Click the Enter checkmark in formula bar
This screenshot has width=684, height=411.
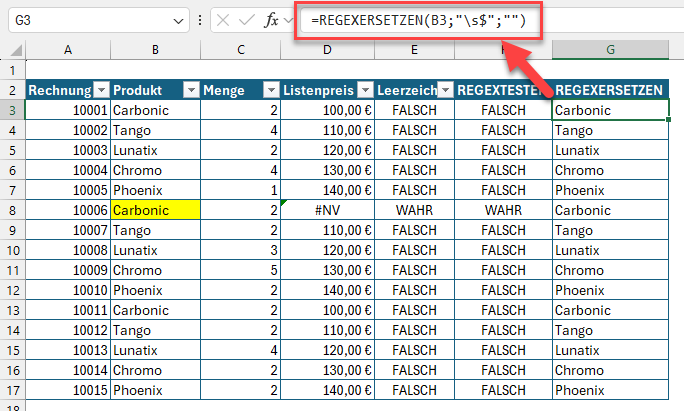click(x=246, y=20)
